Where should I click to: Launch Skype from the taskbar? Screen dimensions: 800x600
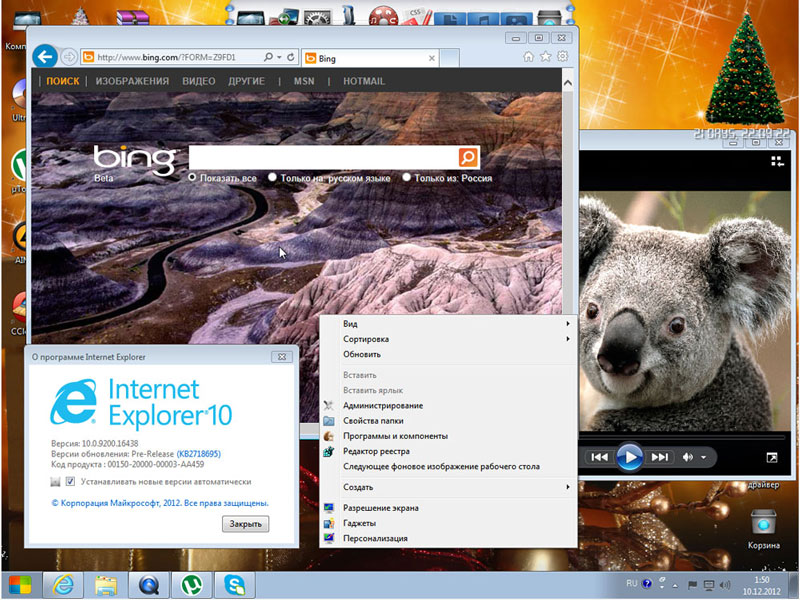coord(233,583)
